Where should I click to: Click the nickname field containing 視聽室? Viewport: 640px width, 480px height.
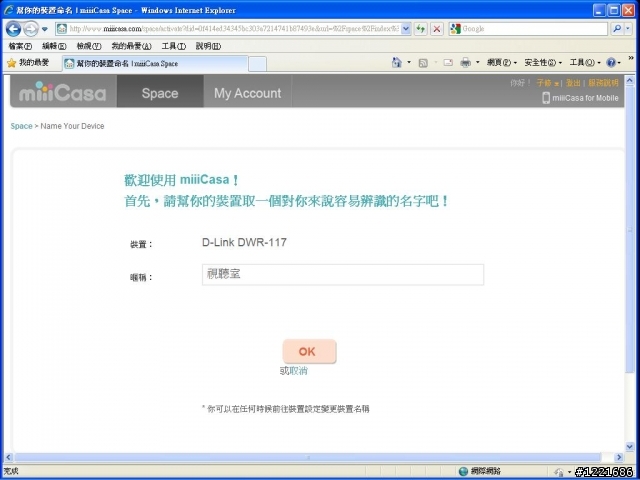pos(343,275)
